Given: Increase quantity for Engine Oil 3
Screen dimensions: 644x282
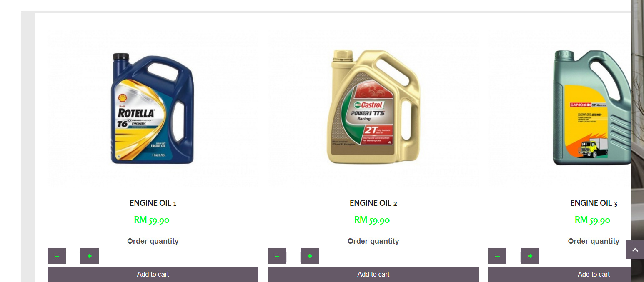Looking at the screenshot, I should pos(530,256).
